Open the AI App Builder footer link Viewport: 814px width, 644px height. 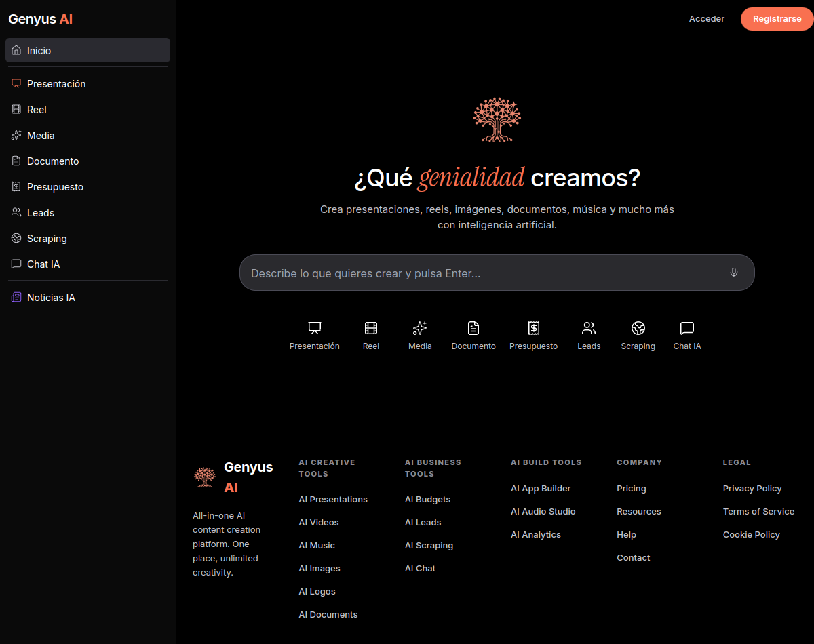tap(541, 489)
